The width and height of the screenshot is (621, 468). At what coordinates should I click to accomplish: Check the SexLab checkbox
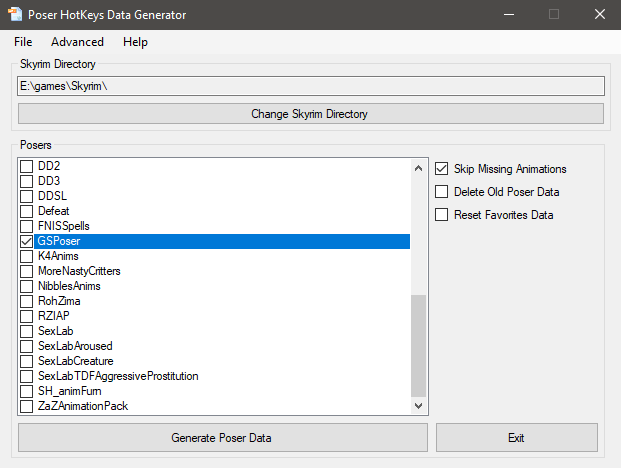pyautogui.click(x=27, y=331)
